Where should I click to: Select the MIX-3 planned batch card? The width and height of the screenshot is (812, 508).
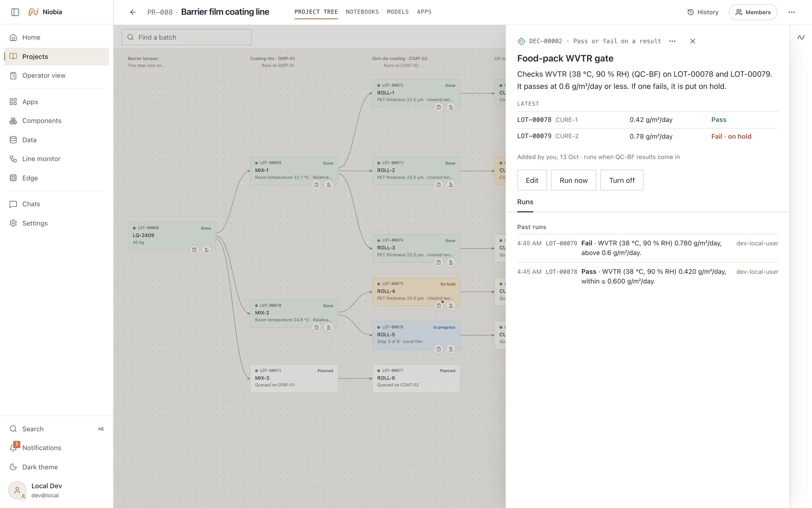click(294, 379)
